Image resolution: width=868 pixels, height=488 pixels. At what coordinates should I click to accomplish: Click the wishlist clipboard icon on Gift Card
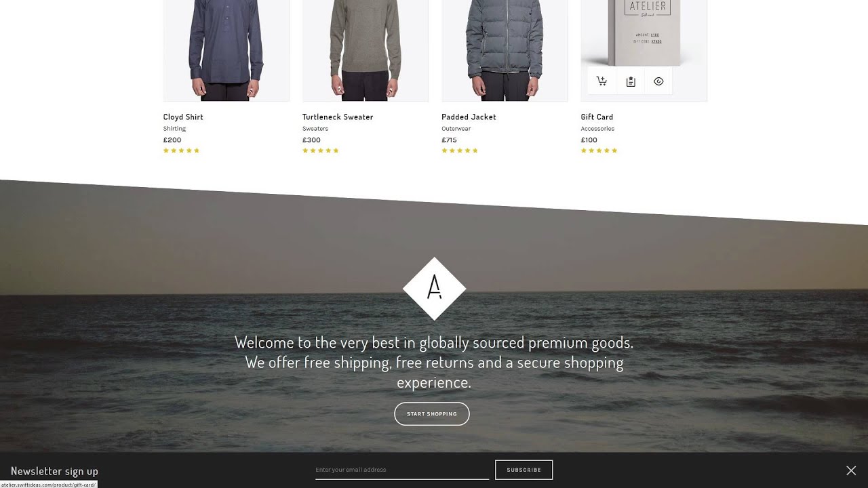[x=631, y=81]
